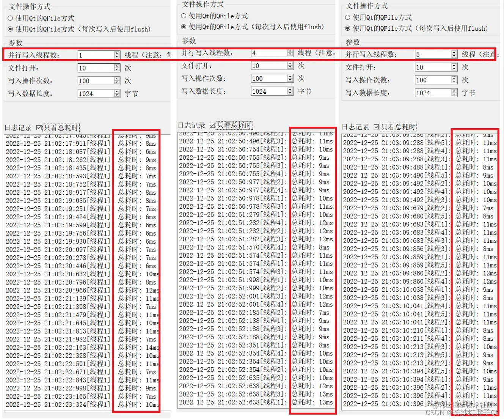This screenshot has height=420, width=504.
Task: Select plain QFile radio in right panel
Action: (347, 17)
